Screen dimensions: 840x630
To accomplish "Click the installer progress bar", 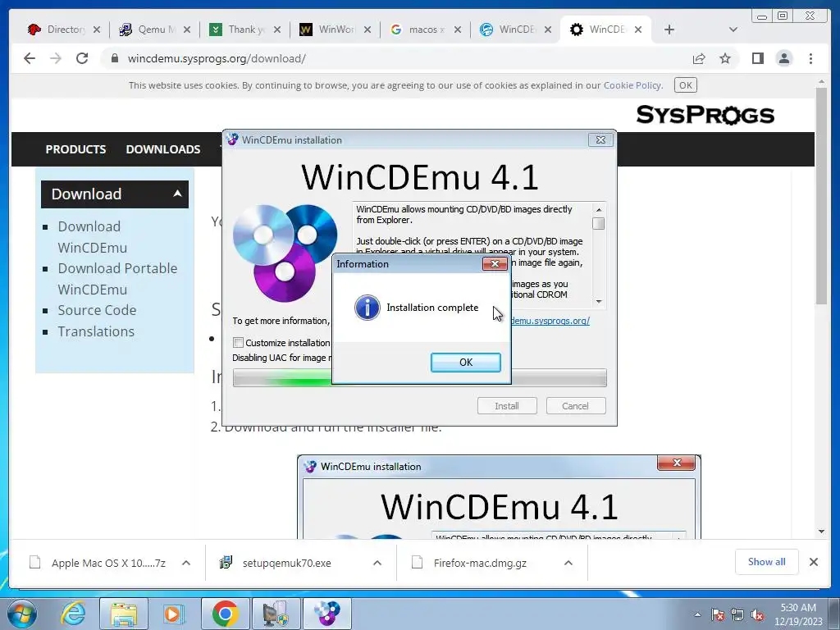I will coord(419,378).
